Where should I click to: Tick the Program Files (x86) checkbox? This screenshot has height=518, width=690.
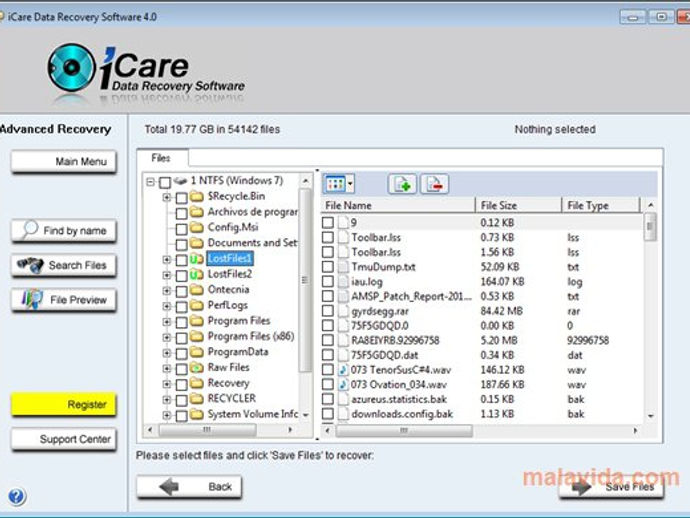[181, 338]
